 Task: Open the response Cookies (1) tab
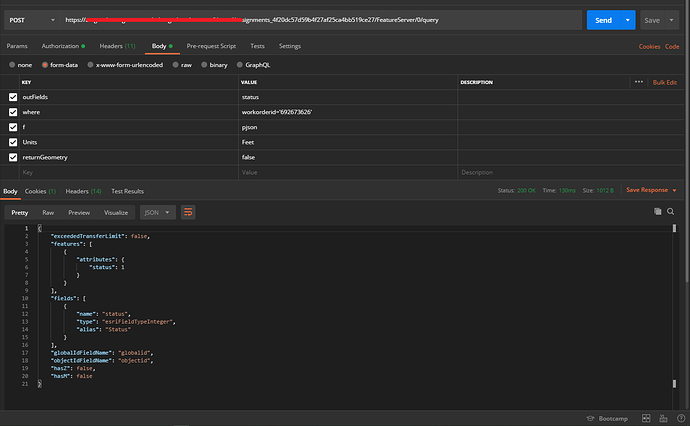coord(40,191)
